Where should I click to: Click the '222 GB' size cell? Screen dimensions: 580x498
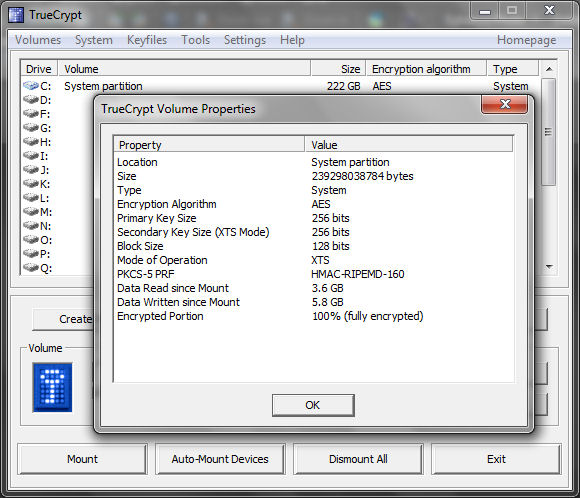343,86
